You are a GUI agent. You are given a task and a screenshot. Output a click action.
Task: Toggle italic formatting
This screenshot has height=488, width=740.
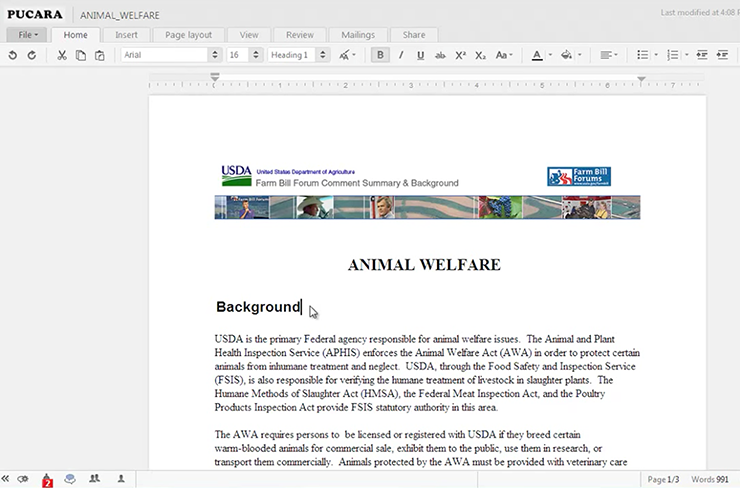pos(401,55)
